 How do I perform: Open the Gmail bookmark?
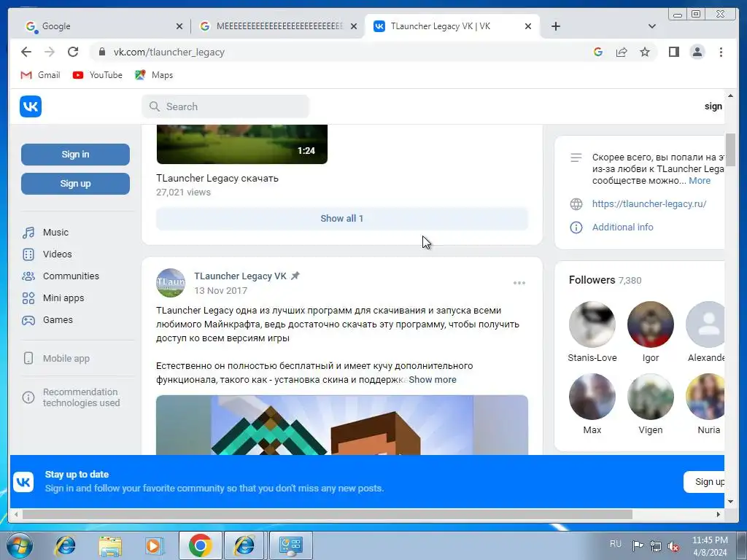coord(41,75)
